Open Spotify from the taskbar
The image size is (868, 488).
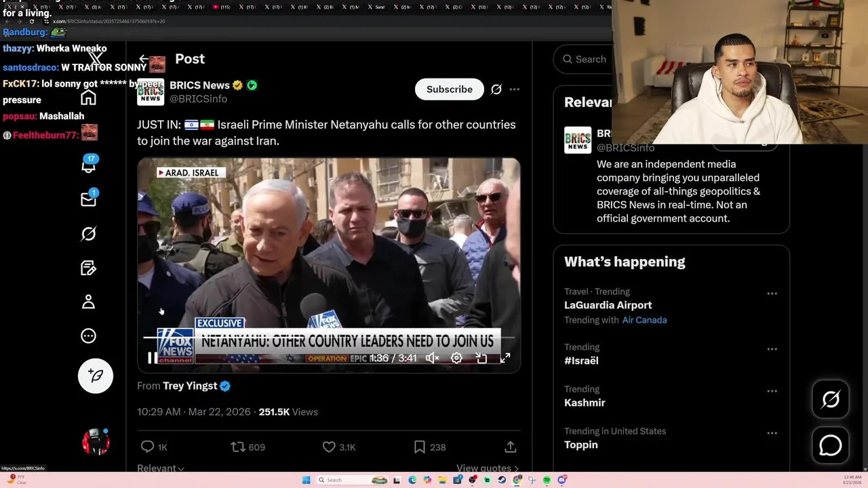[x=547, y=480]
